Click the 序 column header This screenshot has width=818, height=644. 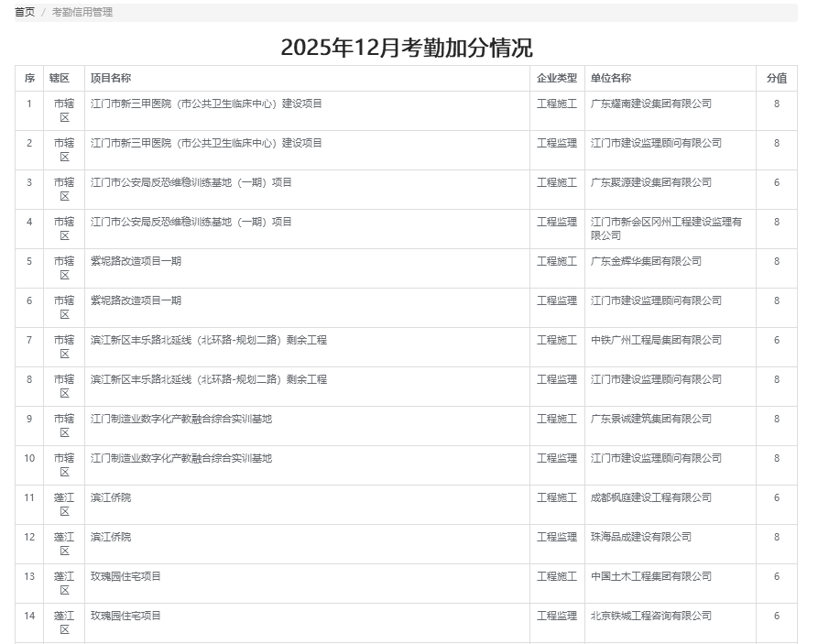pyautogui.click(x=29, y=78)
